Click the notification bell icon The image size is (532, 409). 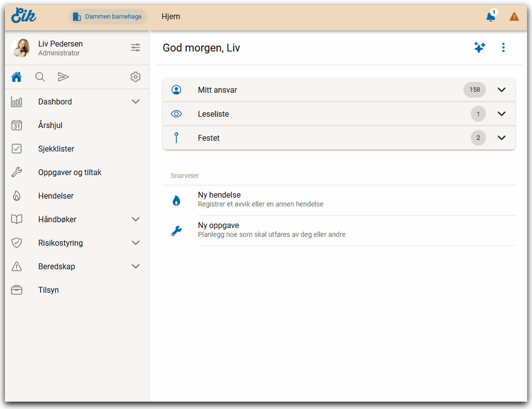tap(490, 17)
